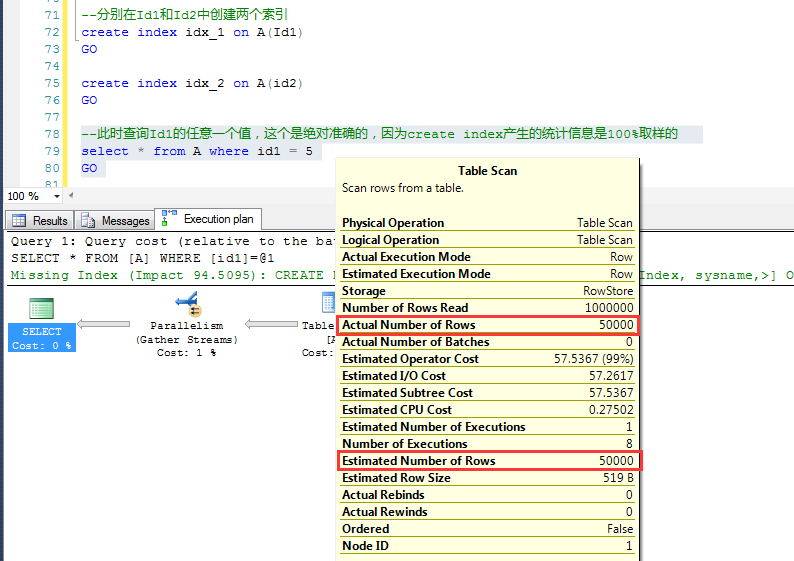Click the Actual Rewinds row
The width and height of the screenshot is (794, 561).
tap(488, 512)
